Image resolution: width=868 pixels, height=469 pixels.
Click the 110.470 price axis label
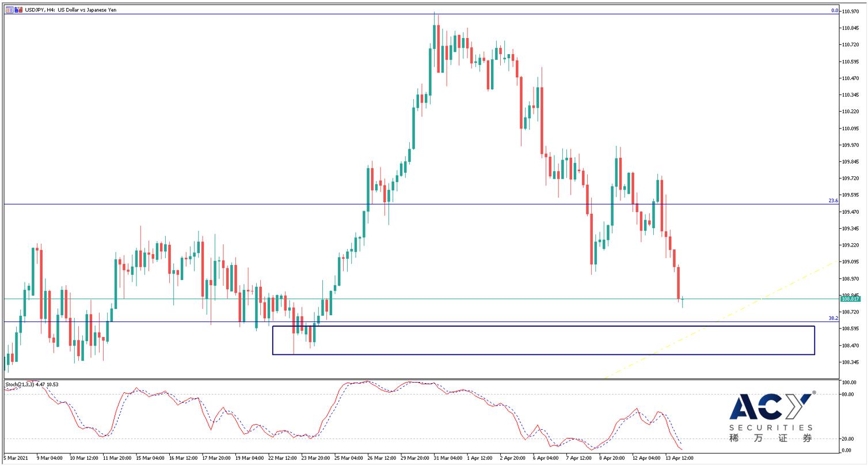(x=850, y=78)
